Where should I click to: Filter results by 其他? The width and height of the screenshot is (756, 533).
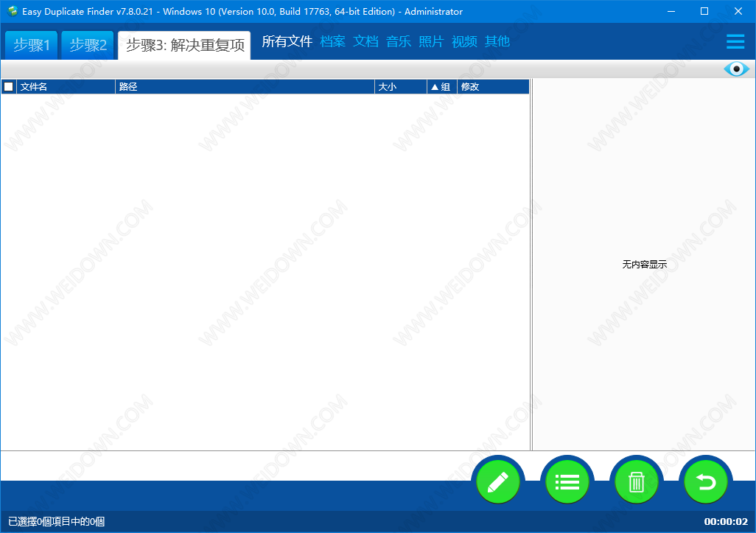pyautogui.click(x=497, y=41)
